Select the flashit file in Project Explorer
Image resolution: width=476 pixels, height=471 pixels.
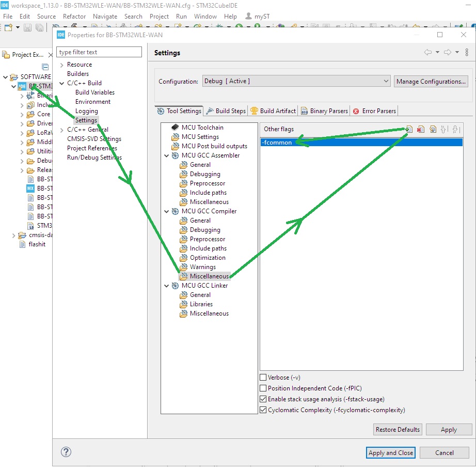point(37,244)
